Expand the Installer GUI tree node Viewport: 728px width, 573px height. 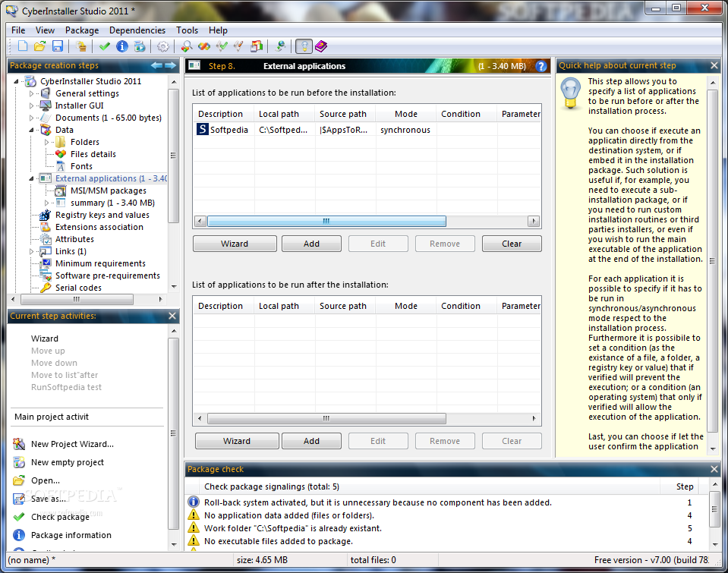(x=32, y=105)
